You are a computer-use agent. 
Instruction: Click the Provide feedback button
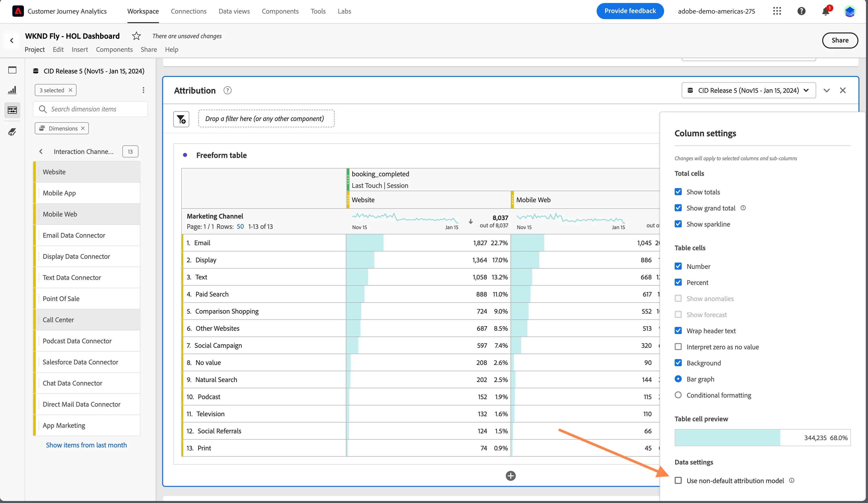pyautogui.click(x=630, y=11)
